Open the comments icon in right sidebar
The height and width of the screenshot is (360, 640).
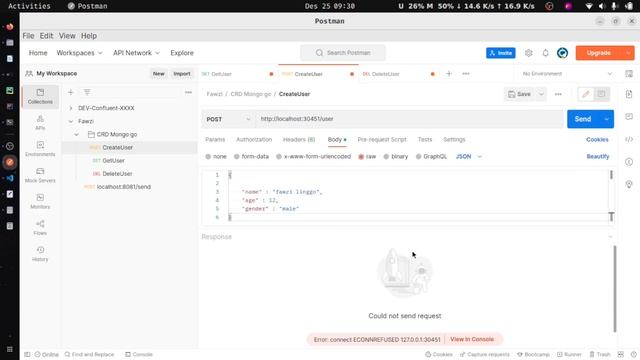(x=629, y=117)
